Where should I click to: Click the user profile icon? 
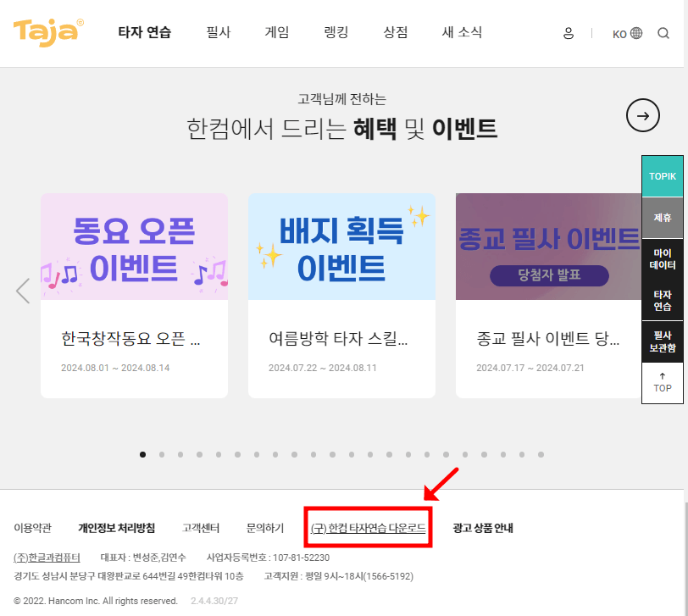click(568, 32)
